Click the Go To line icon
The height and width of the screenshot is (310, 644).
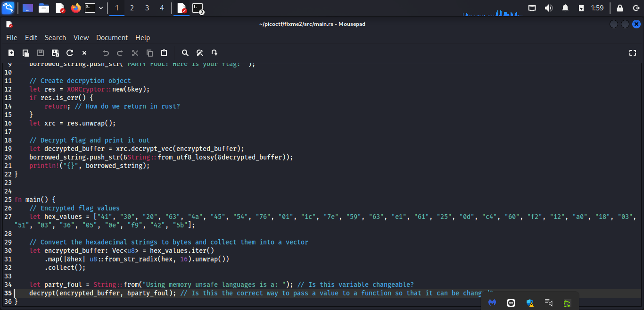click(x=215, y=53)
